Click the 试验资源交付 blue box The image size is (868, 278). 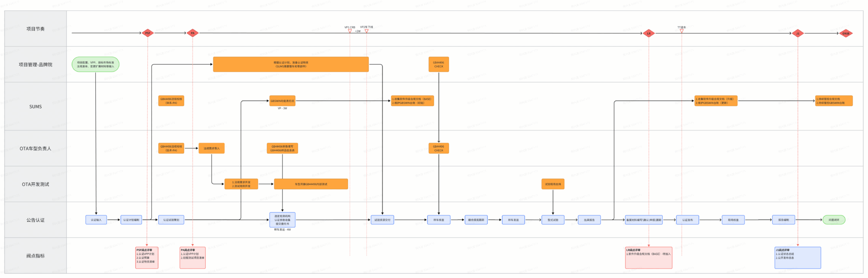[x=382, y=220]
